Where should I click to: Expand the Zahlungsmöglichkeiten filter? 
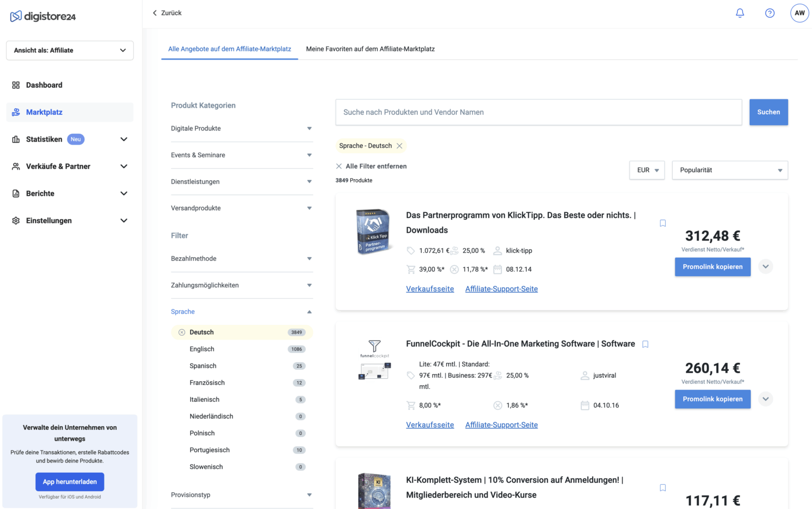pyautogui.click(x=241, y=285)
